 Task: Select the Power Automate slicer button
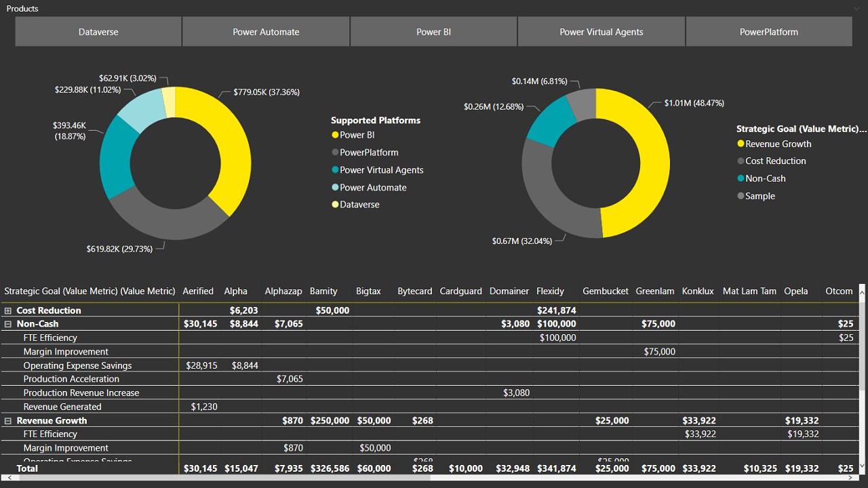pyautogui.click(x=266, y=32)
